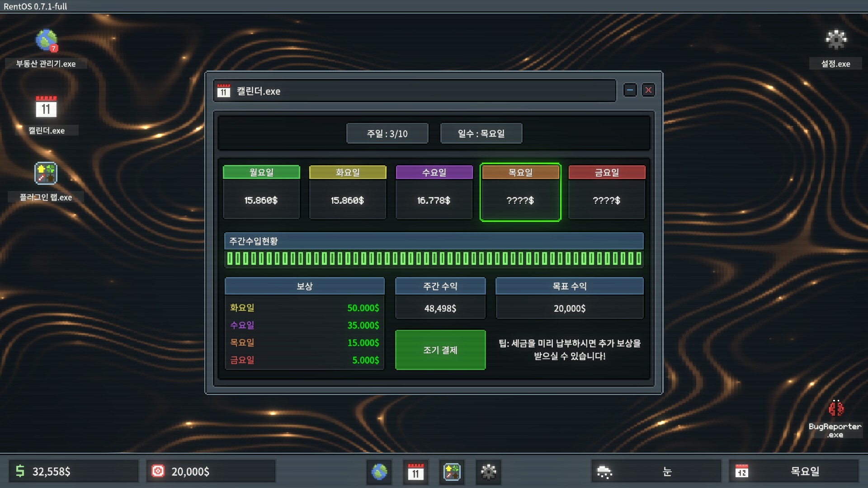
Task: Select the 수요일 day card
Action: pyautogui.click(x=434, y=192)
